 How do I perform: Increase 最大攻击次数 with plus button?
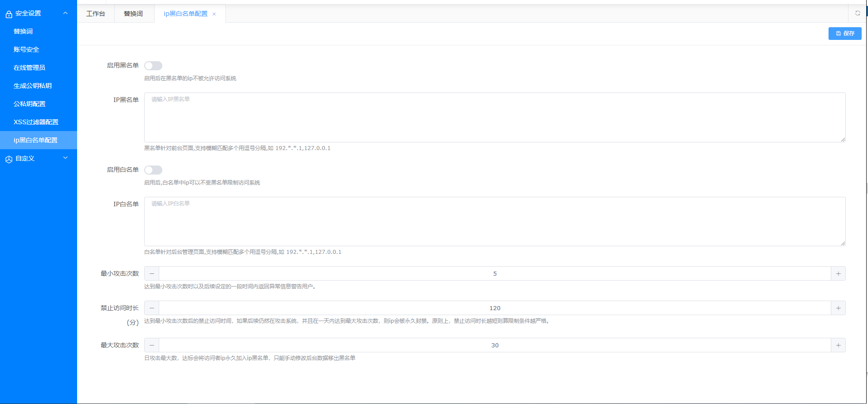tap(838, 346)
